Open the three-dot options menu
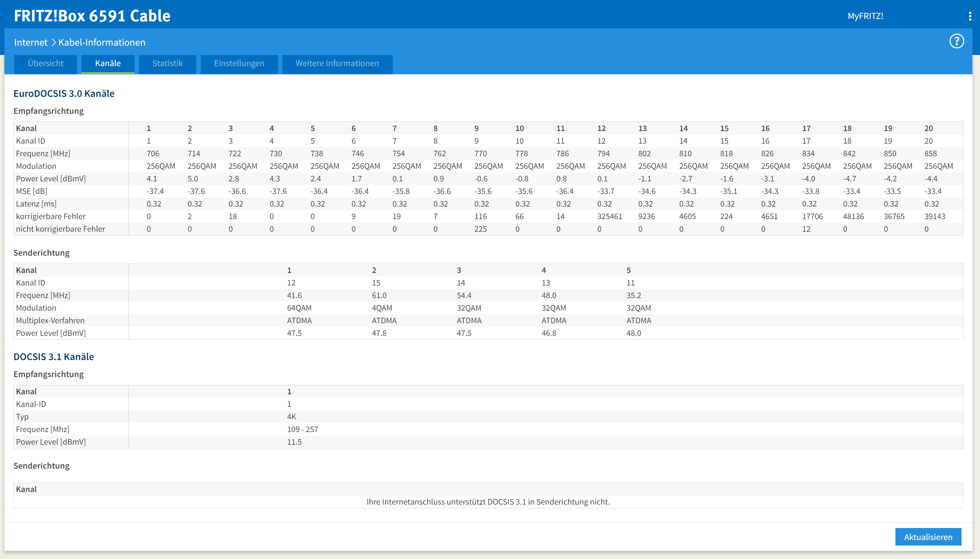This screenshot has height=559, width=980. tap(970, 16)
